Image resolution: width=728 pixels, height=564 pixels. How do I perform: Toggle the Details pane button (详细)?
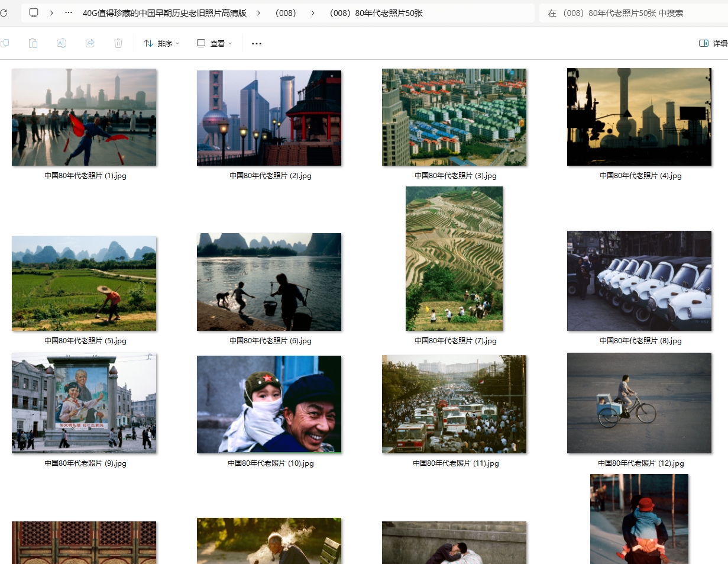pos(712,43)
